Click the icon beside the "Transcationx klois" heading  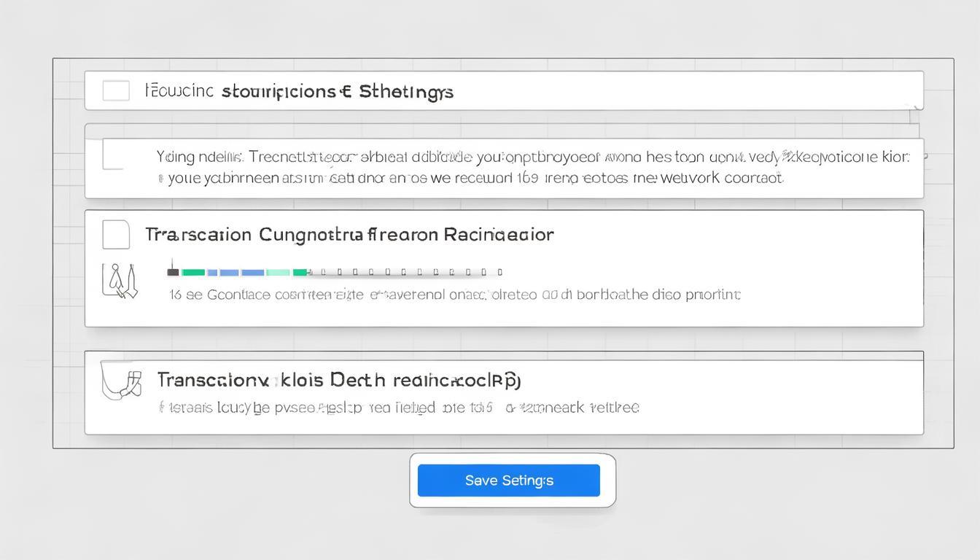click(x=122, y=381)
